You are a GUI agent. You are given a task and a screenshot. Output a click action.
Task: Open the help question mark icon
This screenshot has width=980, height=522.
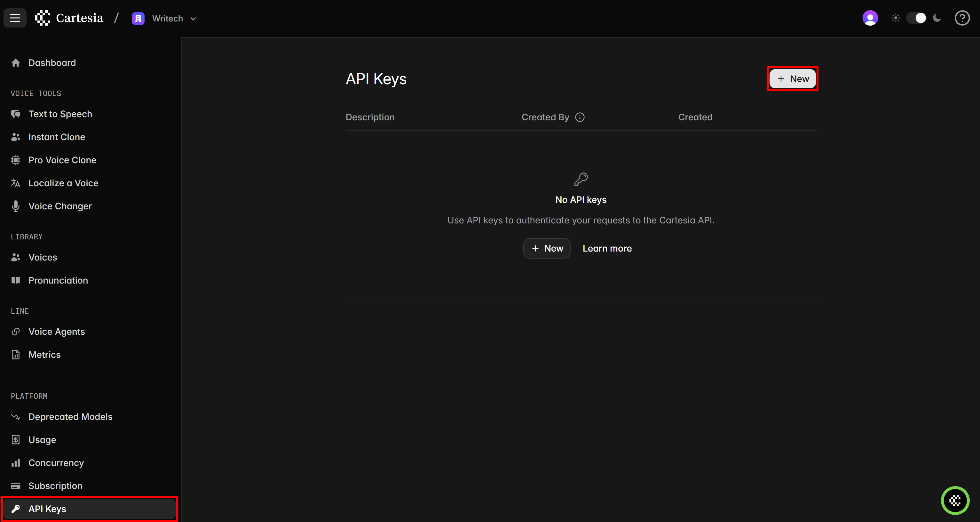tap(962, 18)
